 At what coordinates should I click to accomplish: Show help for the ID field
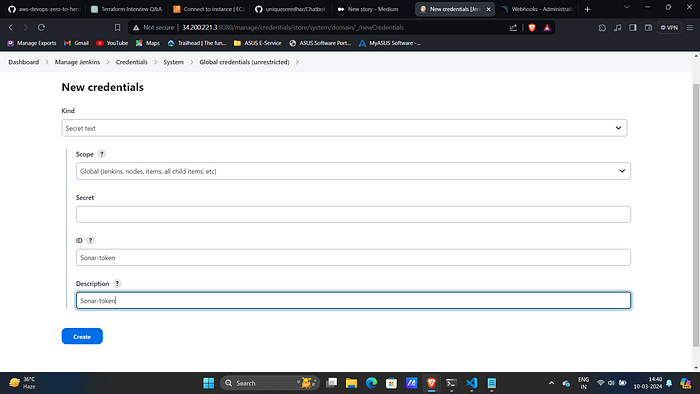[91, 240]
